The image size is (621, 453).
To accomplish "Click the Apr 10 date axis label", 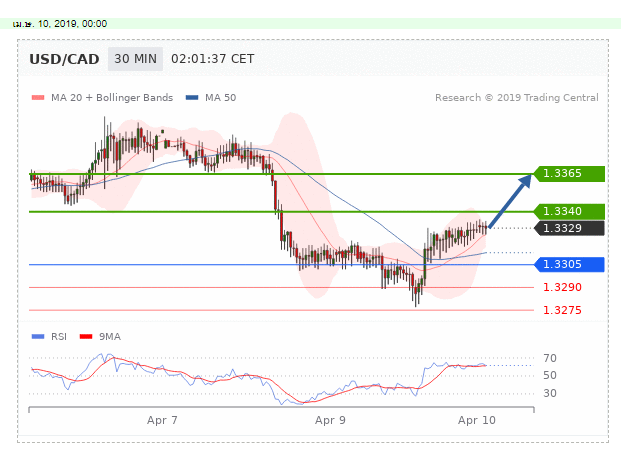I will [x=477, y=420].
